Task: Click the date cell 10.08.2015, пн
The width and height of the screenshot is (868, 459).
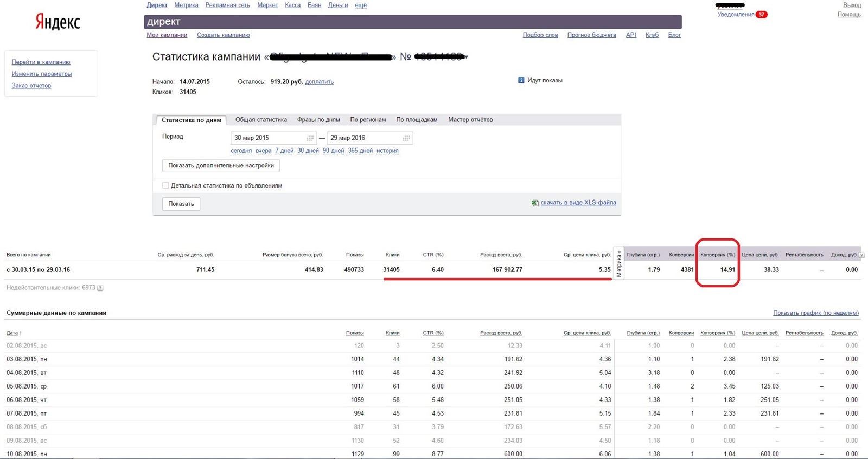Action: point(27,454)
